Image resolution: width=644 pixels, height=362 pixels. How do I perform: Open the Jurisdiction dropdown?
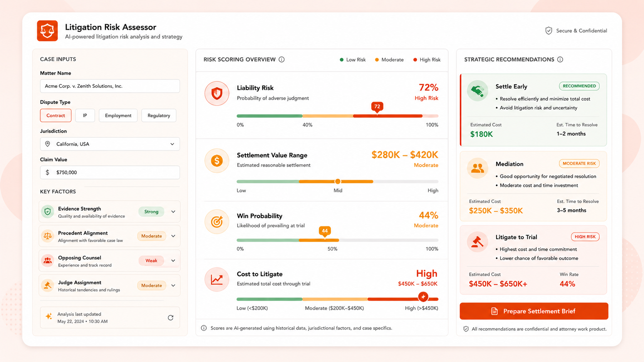110,144
